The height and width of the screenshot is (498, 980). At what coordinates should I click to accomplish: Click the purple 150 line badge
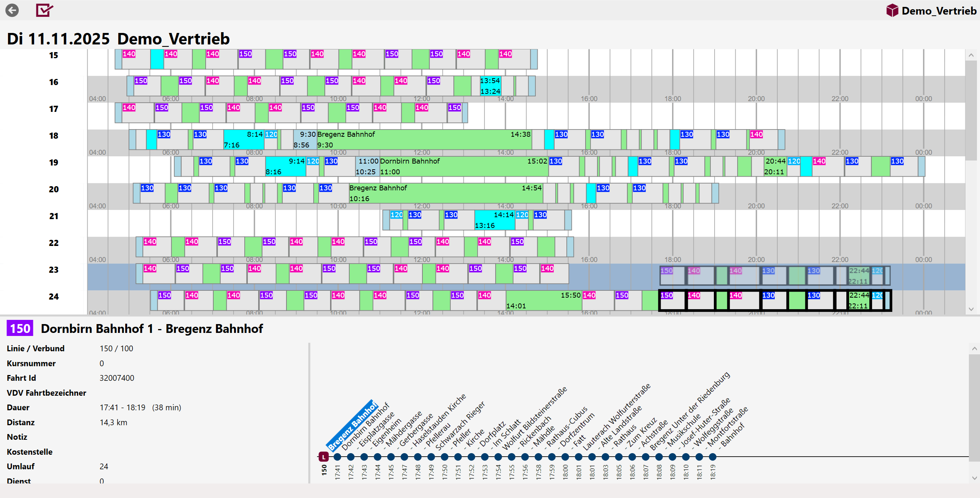click(20, 329)
